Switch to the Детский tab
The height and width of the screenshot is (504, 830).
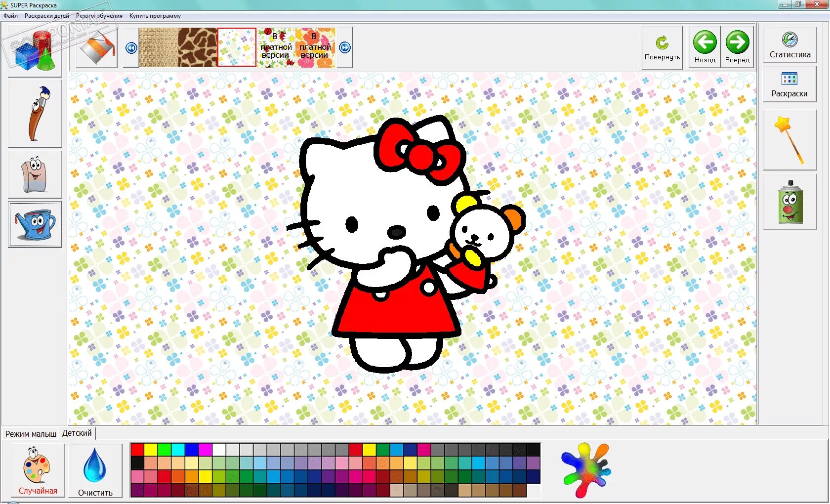[x=77, y=433]
